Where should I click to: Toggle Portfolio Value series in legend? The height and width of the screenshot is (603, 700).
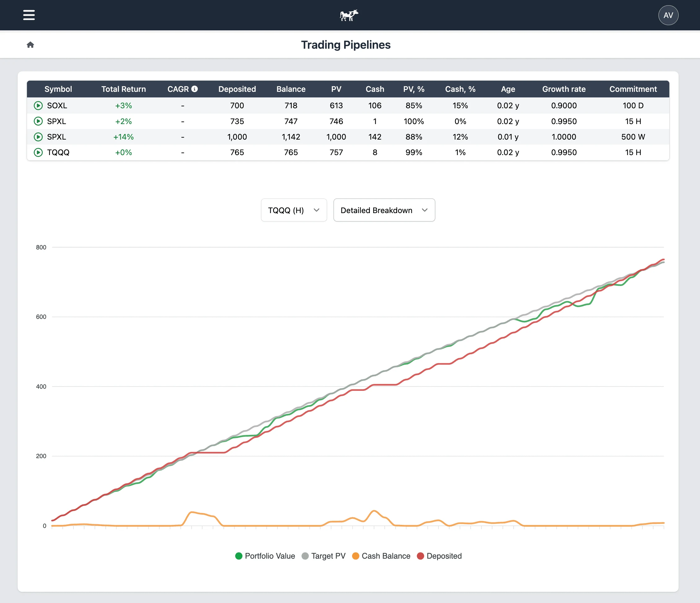click(265, 556)
